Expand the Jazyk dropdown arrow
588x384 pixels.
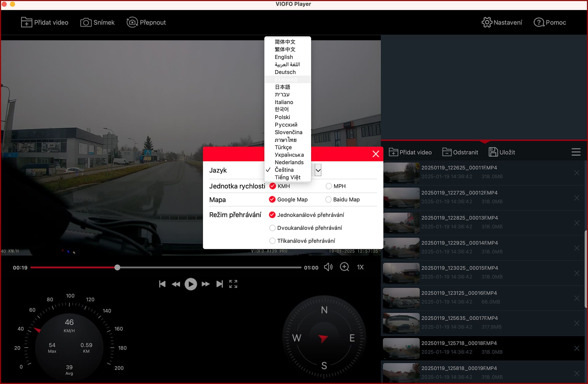coord(318,170)
